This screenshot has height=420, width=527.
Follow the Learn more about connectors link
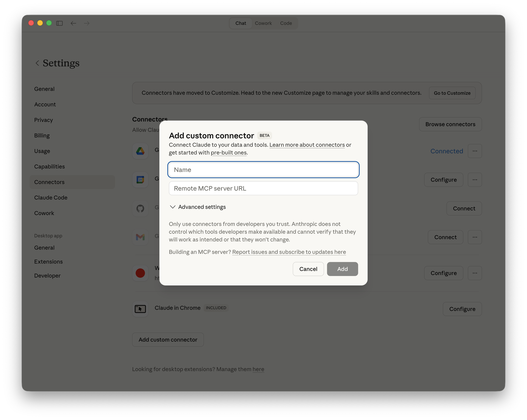point(307,145)
